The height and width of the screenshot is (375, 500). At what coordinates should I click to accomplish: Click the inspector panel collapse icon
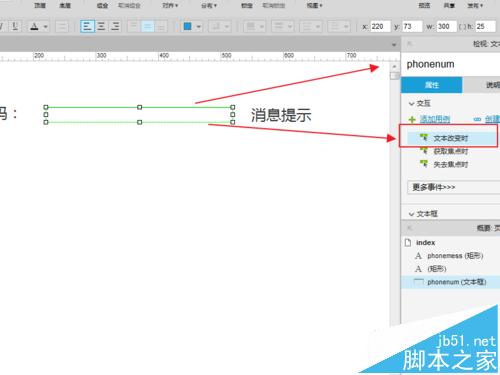point(409,43)
